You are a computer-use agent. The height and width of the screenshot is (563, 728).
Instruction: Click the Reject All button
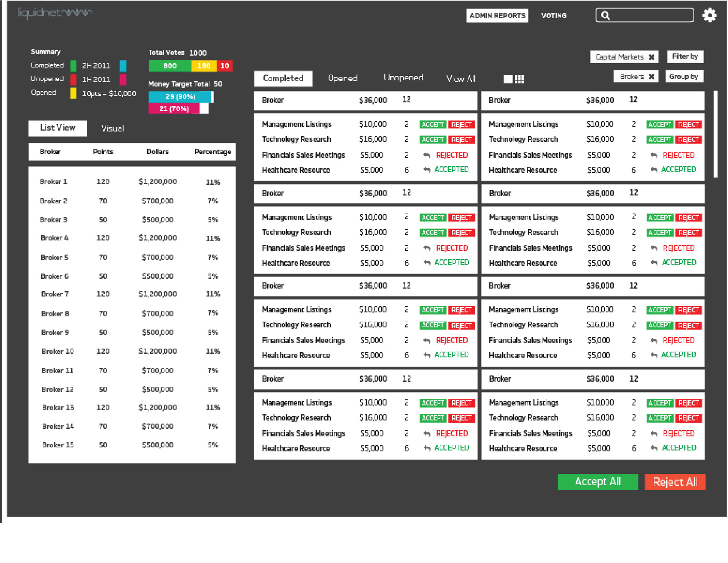coord(675,482)
